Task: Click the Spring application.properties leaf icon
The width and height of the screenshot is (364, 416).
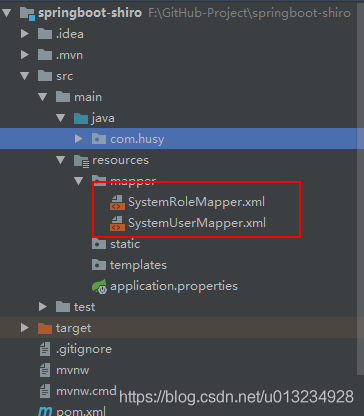Action: [x=99, y=286]
